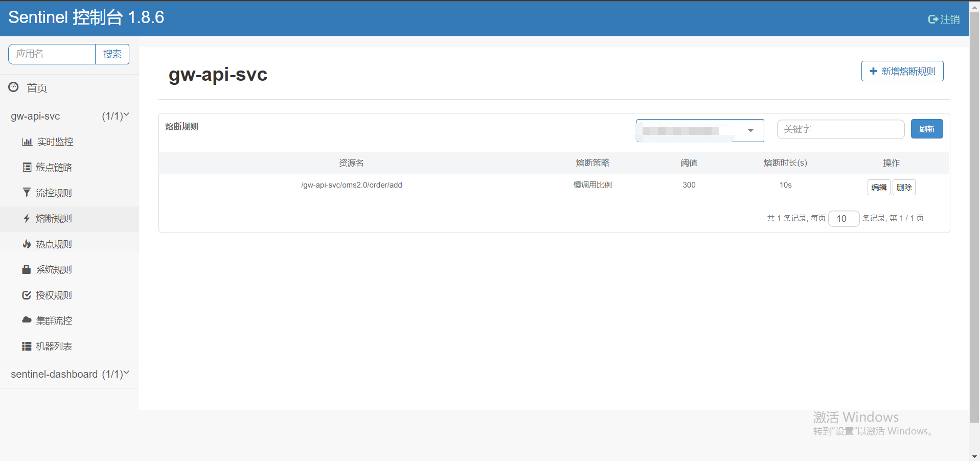Select the 熔断规则 circuit breaker rules
The width and height of the screenshot is (980, 461).
pos(53,218)
